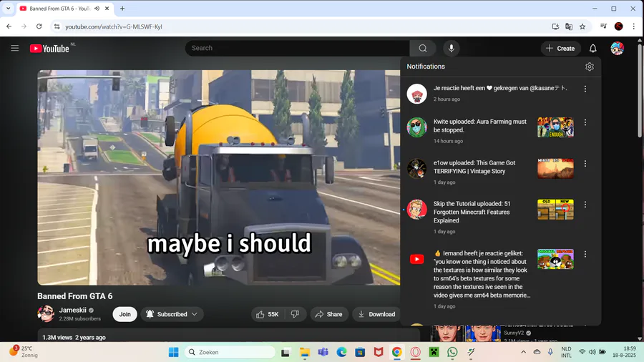Open options for the e1ow notification
Screen dimensions: 644x362
tap(585, 163)
